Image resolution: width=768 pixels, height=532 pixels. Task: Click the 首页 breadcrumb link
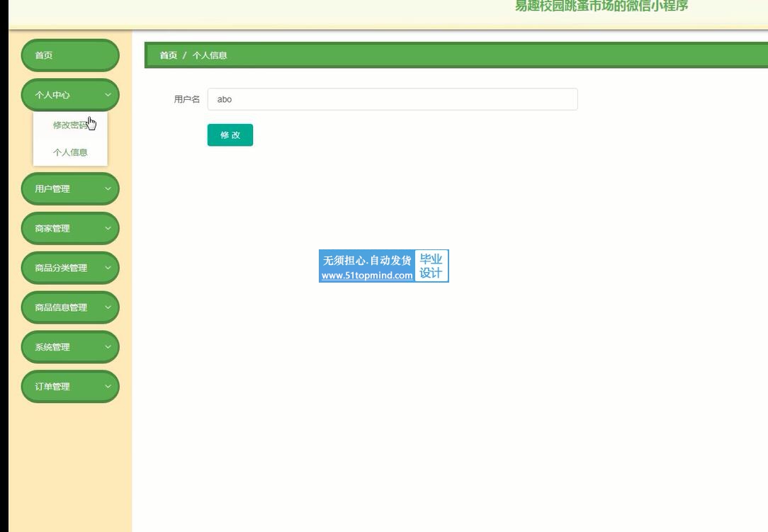pyautogui.click(x=168, y=55)
